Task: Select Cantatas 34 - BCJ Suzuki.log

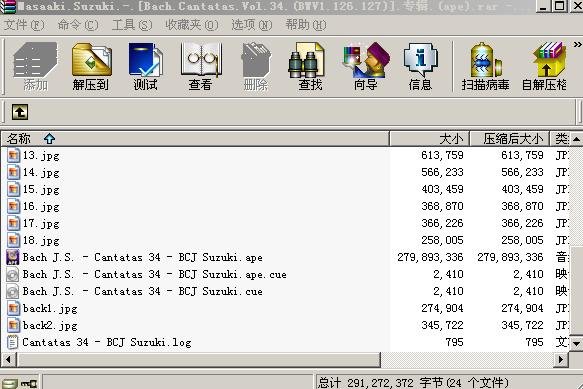Action: 107,342
